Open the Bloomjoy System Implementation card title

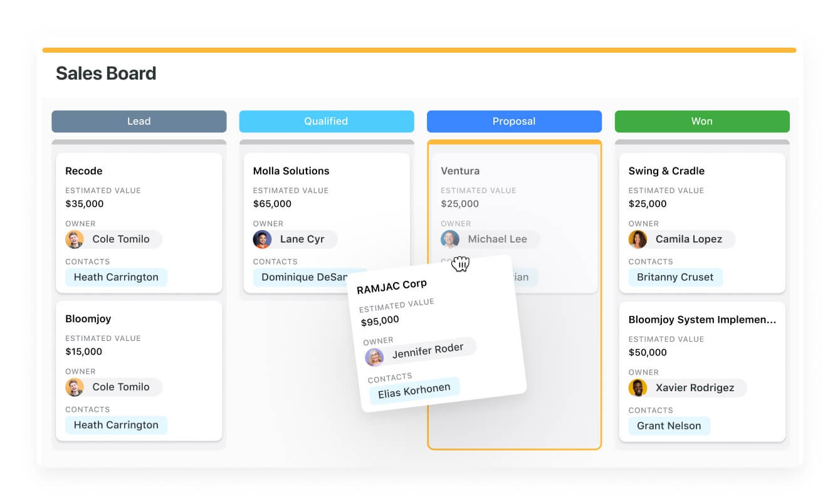(702, 320)
